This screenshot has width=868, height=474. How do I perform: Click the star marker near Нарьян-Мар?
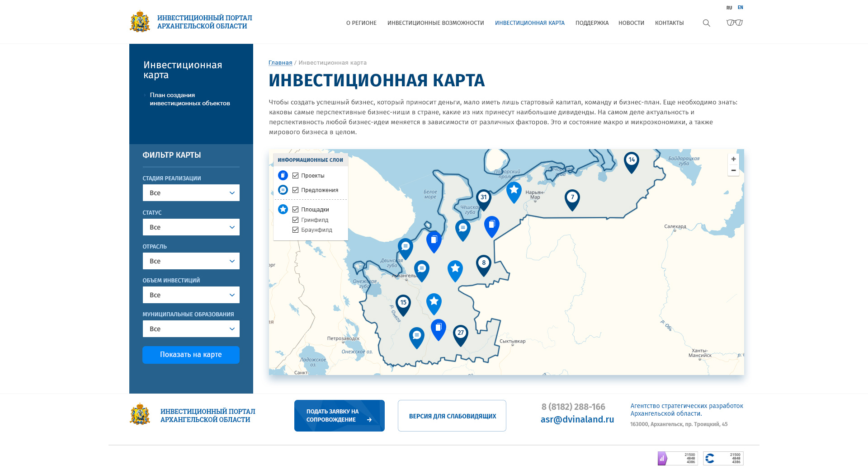[514, 191]
